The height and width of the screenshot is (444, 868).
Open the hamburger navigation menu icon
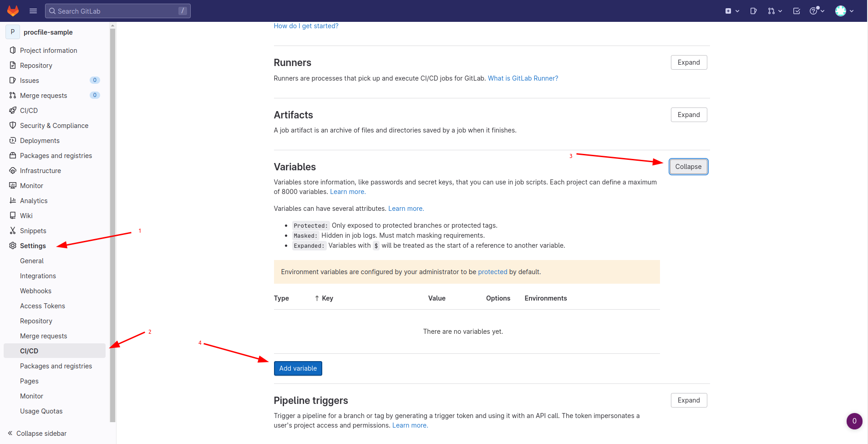pos(33,10)
